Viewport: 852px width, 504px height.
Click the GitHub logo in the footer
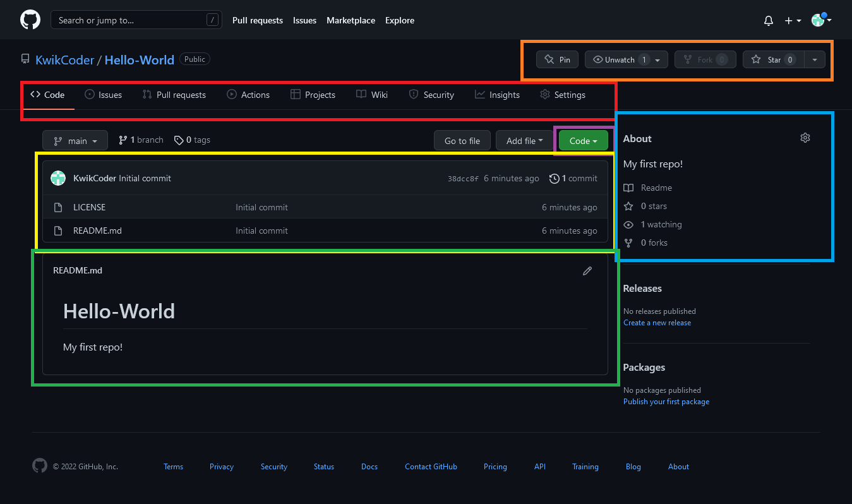(40, 466)
